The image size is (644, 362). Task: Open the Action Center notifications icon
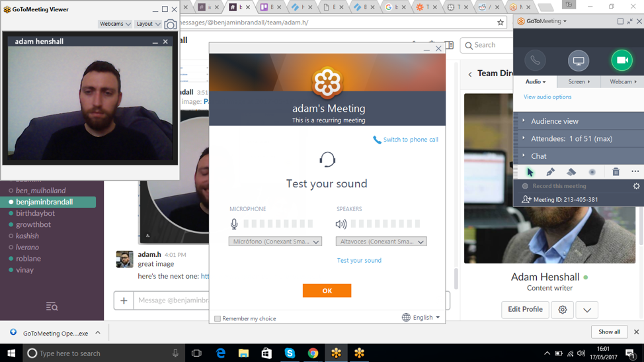tap(630, 353)
